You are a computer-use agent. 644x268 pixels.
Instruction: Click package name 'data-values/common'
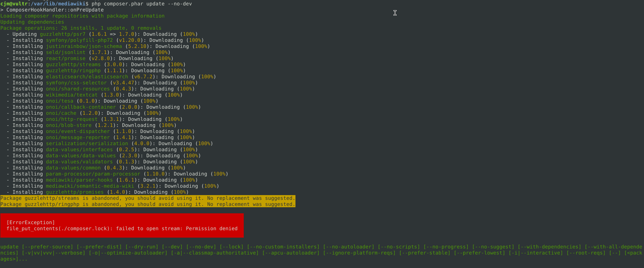tap(73, 168)
